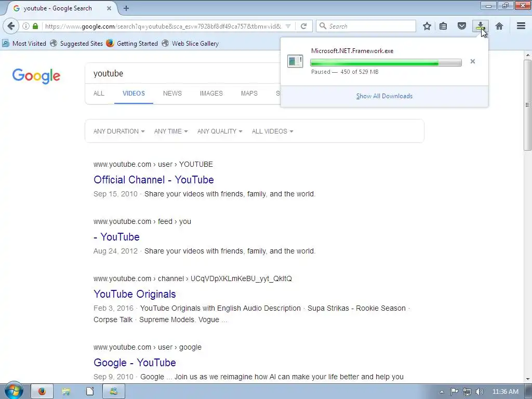Switch to the NEWS results tab
The width and height of the screenshot is (532, 399).
pos(172,94)
